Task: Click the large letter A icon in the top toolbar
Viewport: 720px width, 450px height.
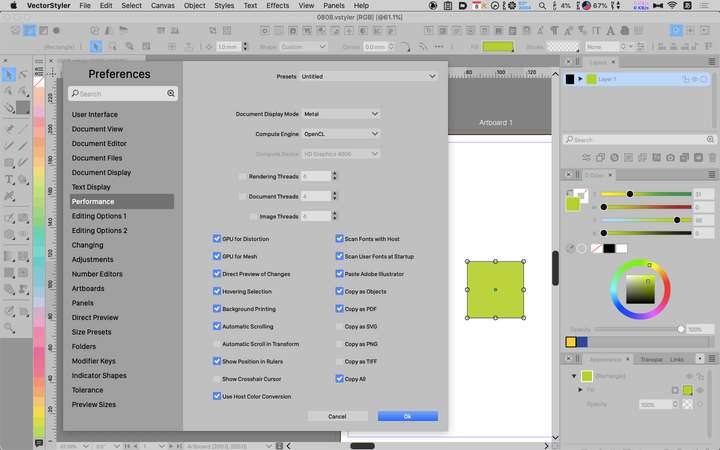Action: pyautogui.click(x=610, y=31)
